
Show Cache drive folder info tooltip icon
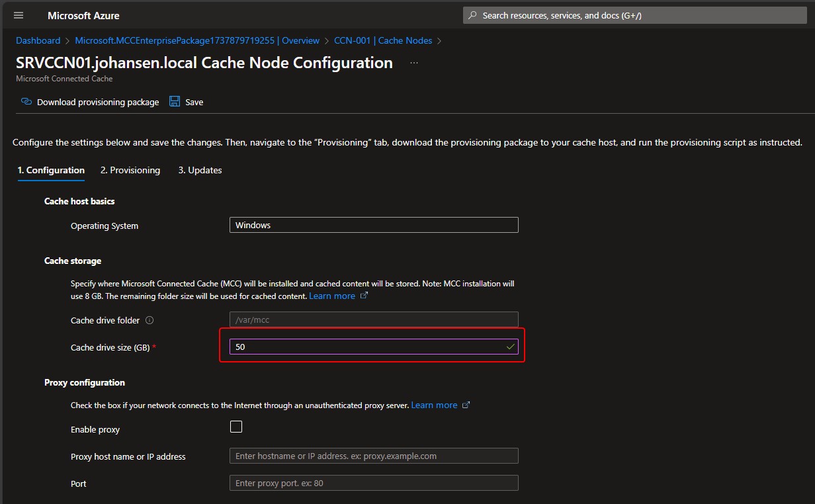click(x=150, y=320)
